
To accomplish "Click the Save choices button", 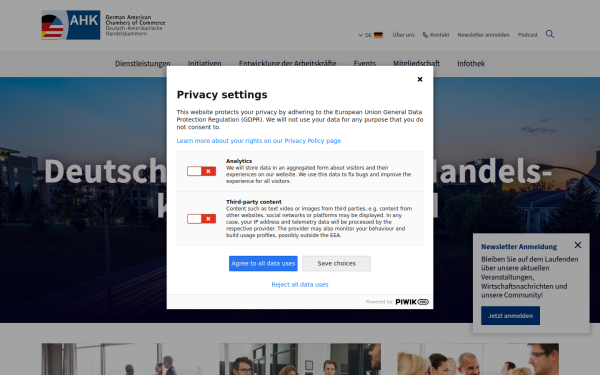I will (336, 263).
